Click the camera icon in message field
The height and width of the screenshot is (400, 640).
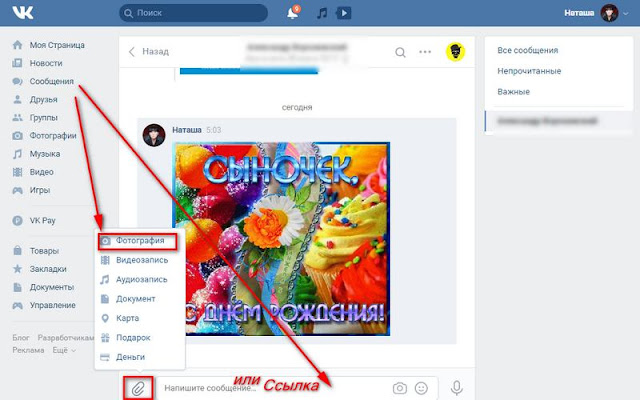click(x=400, y=388)
